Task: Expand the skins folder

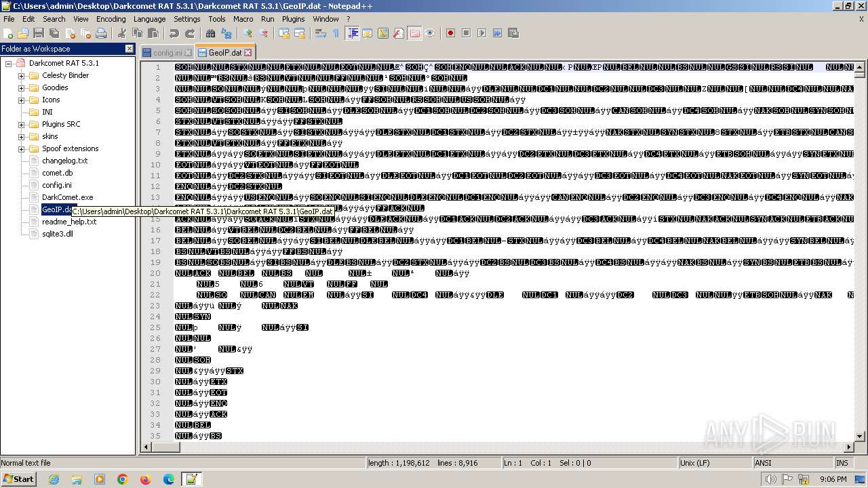Action: 21,136
